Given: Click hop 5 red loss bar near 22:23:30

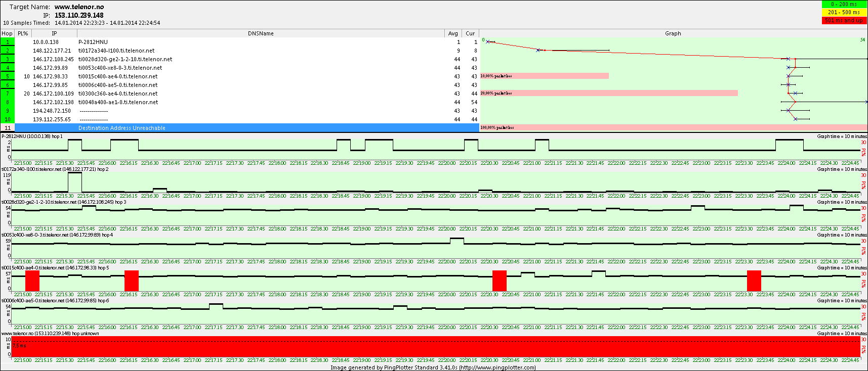Looking at the screenshot, I should 754,281.
